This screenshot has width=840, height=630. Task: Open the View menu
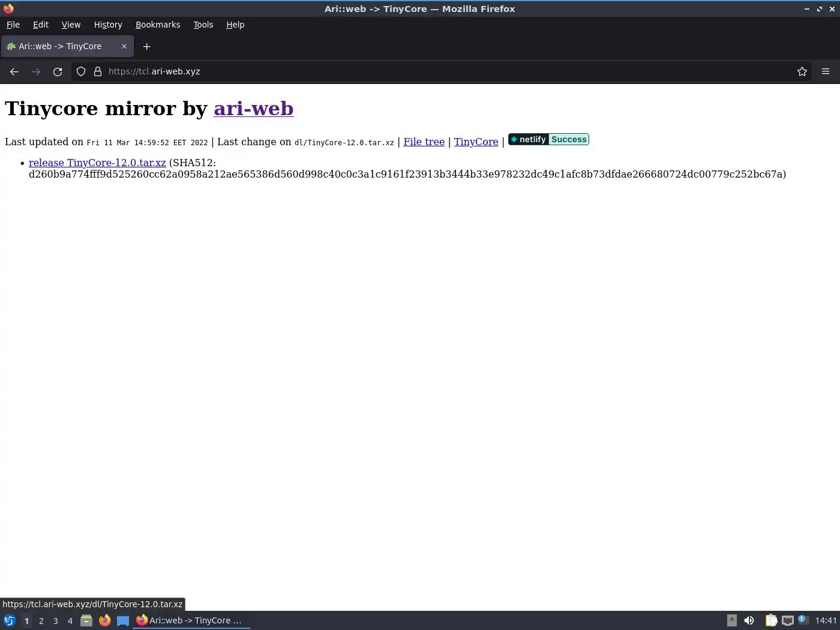click(71, 25)
